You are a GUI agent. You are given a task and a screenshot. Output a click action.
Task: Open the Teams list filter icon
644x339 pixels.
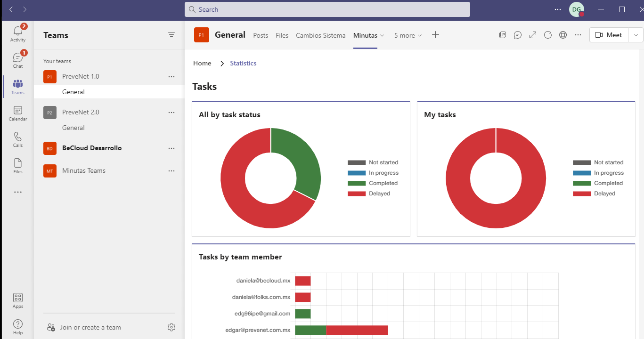[x=171, y=35]
